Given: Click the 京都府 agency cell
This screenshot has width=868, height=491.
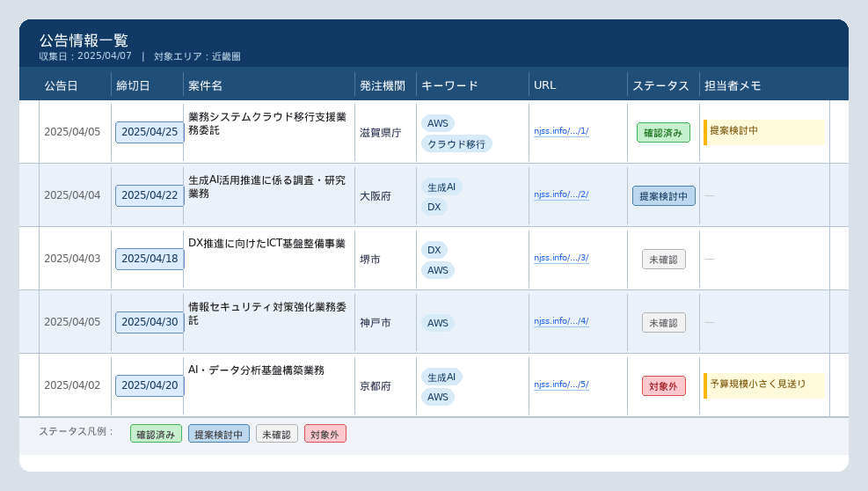Looking at the screenshot, I should [376, 385].
